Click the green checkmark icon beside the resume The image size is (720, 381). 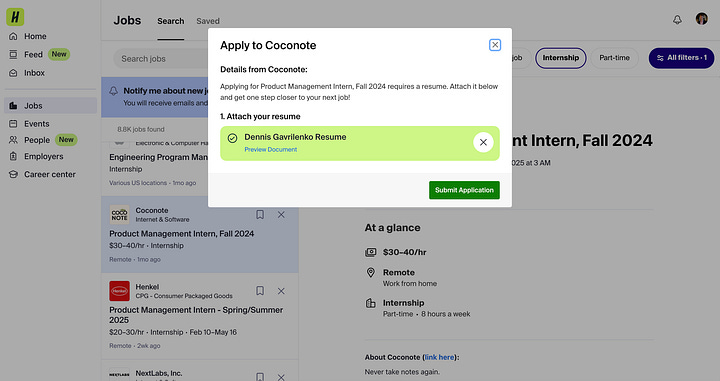232,138
